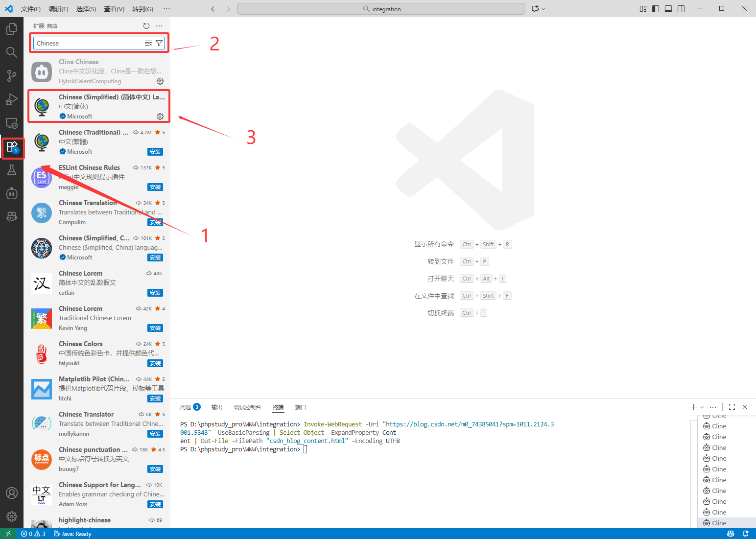Install Chinese Translator by mollykannn
This screenshot has width=756, height=539.
click(x=155, y=434)
